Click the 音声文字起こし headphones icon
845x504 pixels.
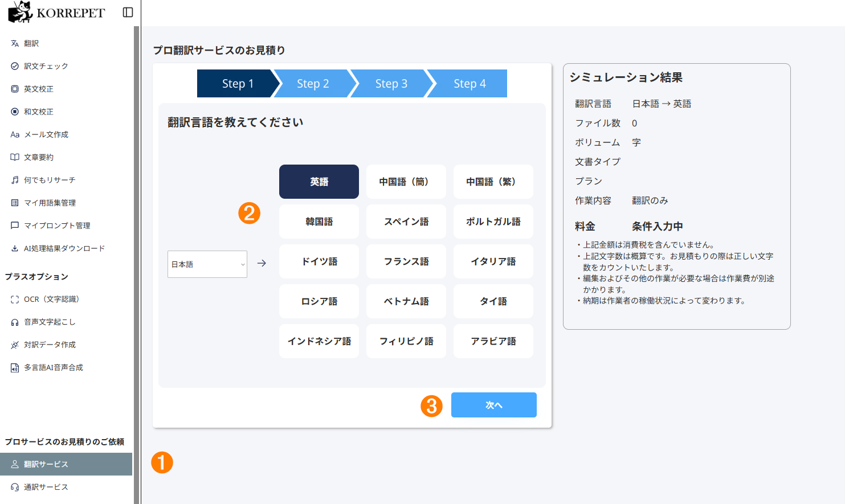tap(15, 322)
